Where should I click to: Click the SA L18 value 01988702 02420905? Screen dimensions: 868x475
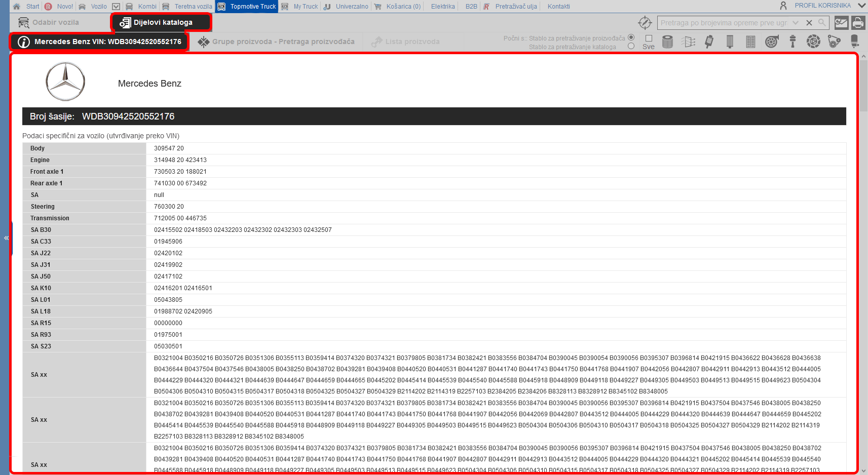tap(183, 311)
